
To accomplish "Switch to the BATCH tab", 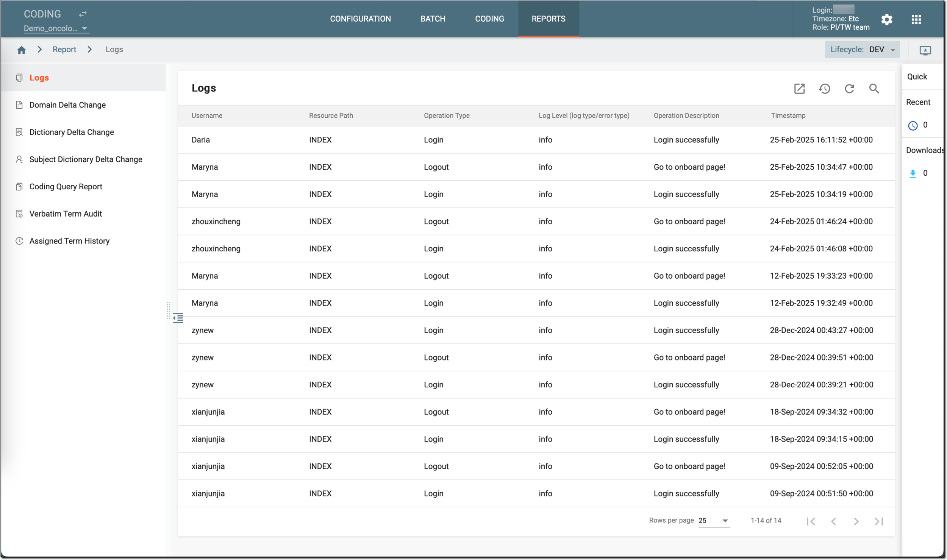I will point(433,19).
